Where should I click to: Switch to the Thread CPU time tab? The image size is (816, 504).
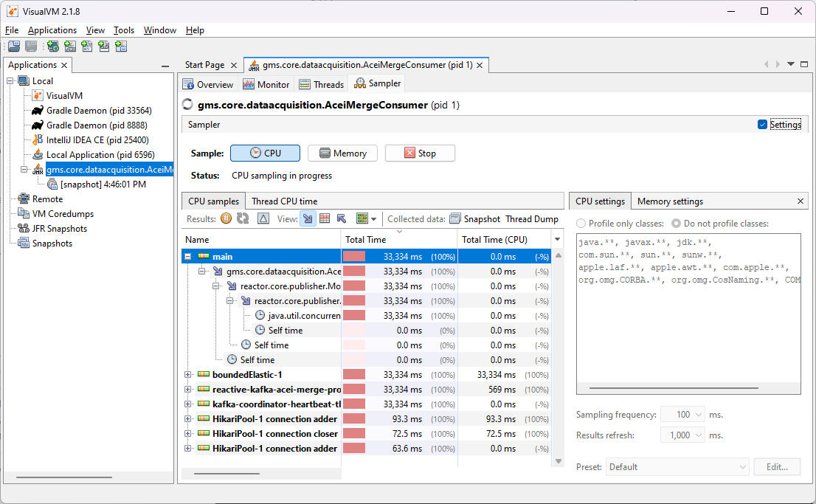284,201
